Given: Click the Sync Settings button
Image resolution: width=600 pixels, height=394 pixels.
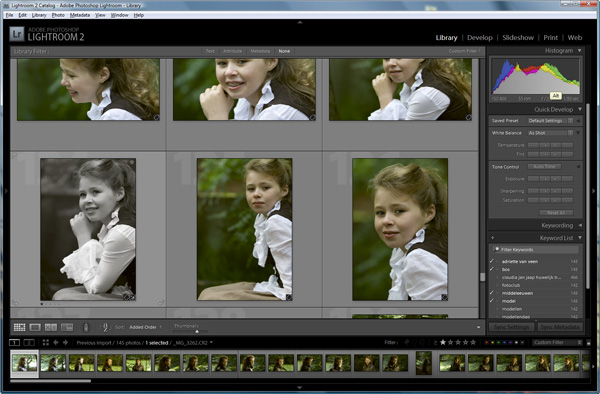Looking at the screenshot, I should point(512,327).
